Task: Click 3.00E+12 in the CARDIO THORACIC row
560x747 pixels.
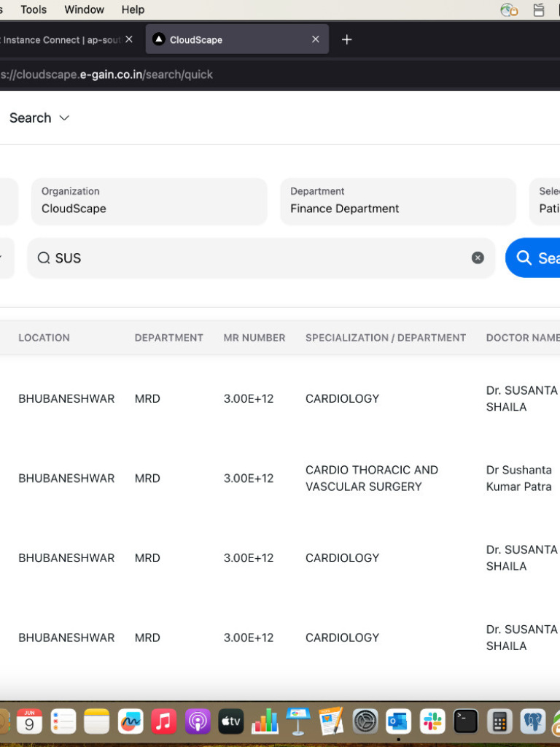Action: [x=249, y=479]
